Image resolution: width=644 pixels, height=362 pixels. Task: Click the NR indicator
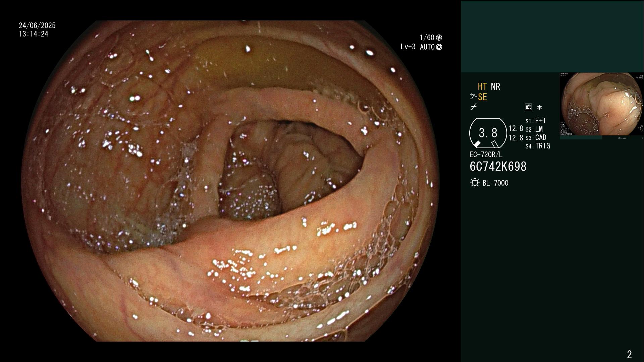click(x=495, y=87)
